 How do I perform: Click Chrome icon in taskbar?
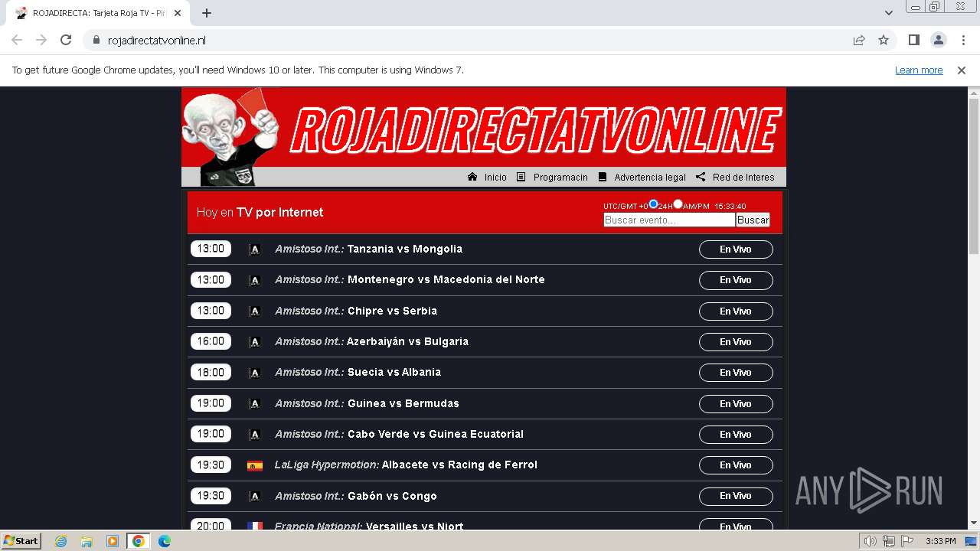(x=138, y=541)
